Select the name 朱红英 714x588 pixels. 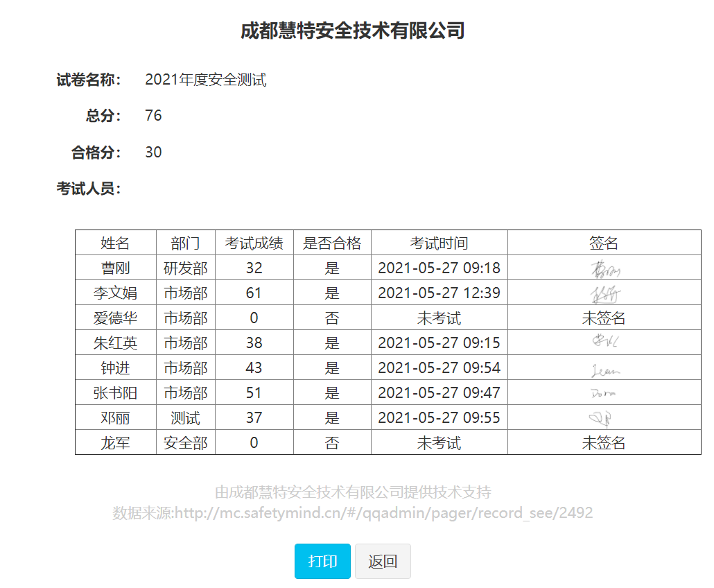[115, 343]
